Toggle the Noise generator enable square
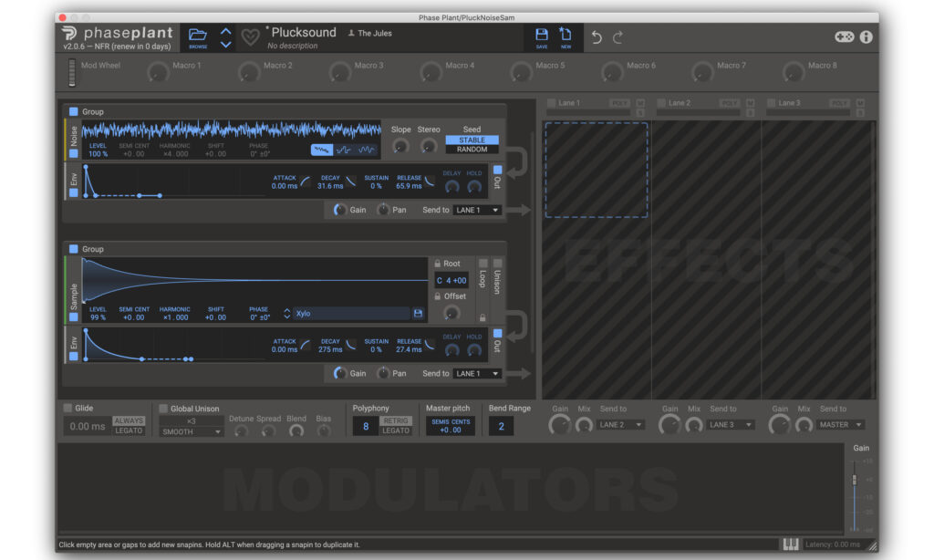 (73, 154)
